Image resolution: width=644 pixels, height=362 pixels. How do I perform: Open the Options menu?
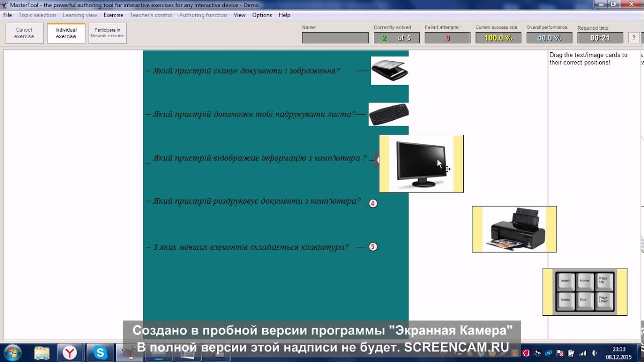[x=262, y=15]
